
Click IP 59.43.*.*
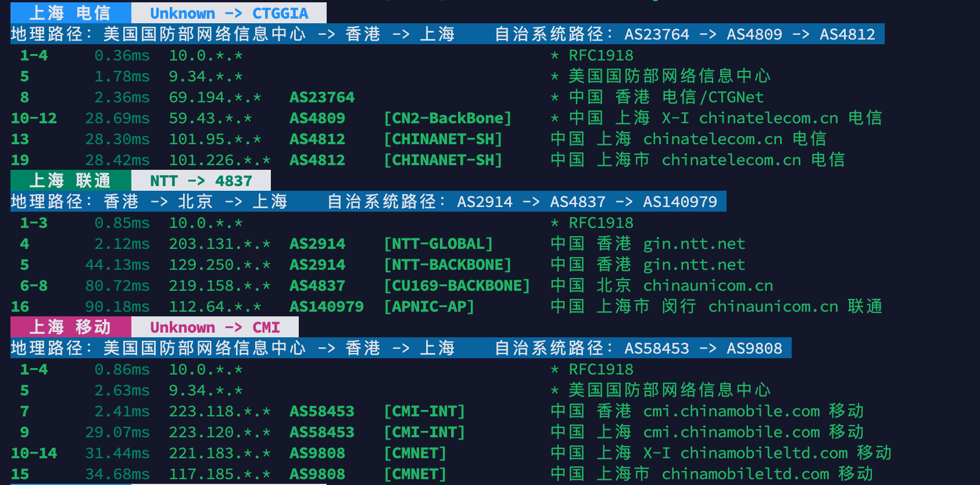(210, 117)
